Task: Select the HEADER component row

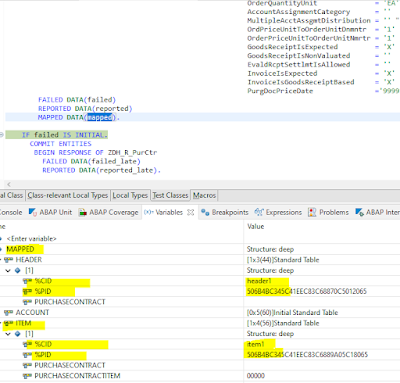Action: [x=29, y=260]
